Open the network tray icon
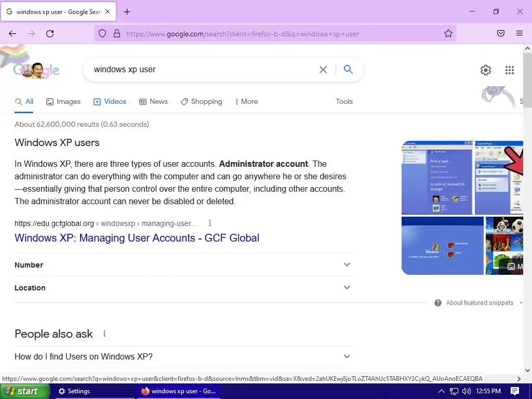 pyautogui.click(x=454, y=391)
